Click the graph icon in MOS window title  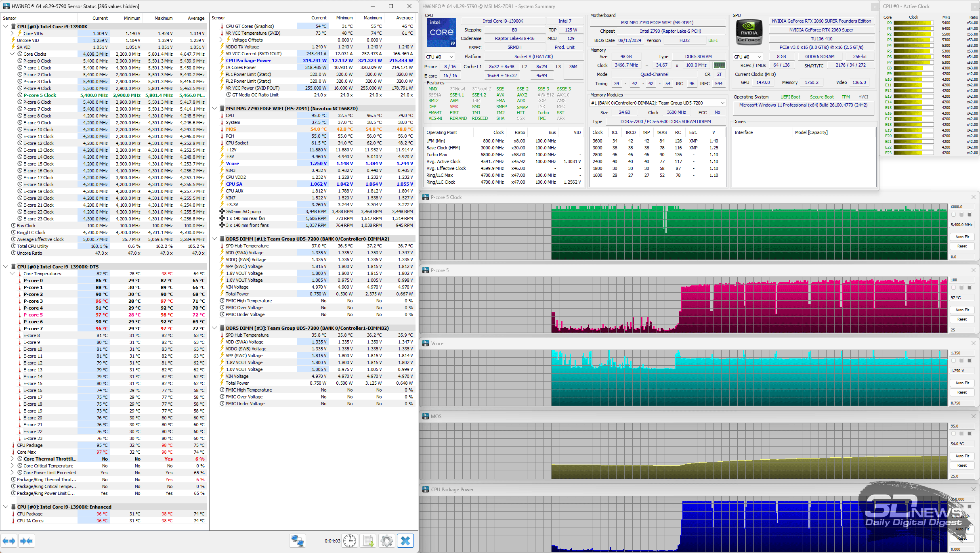click(426, 416)
